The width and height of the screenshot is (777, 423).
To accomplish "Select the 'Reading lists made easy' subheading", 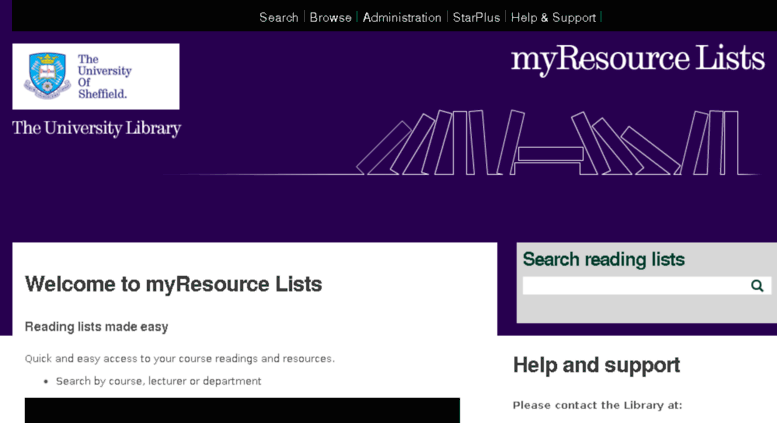I will 97,327.
